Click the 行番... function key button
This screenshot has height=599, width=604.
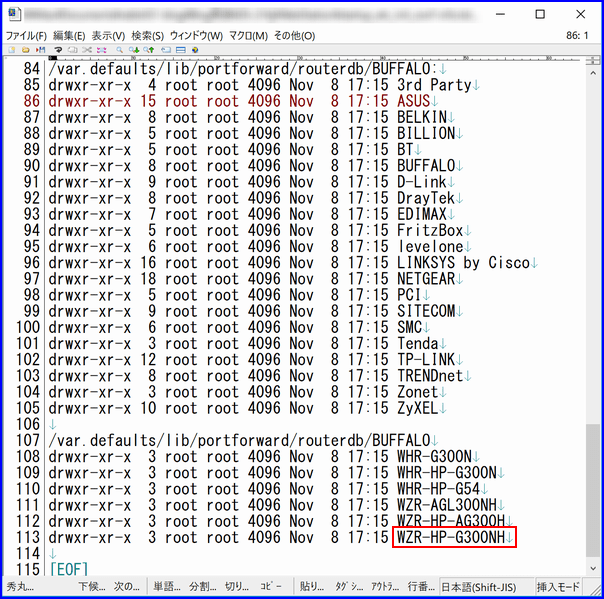[x=421, y=587]
